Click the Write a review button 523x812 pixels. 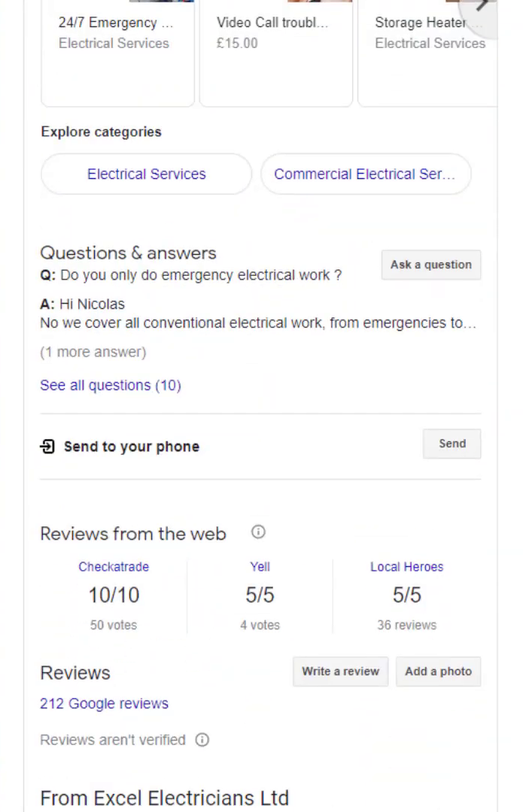(341, 671)
